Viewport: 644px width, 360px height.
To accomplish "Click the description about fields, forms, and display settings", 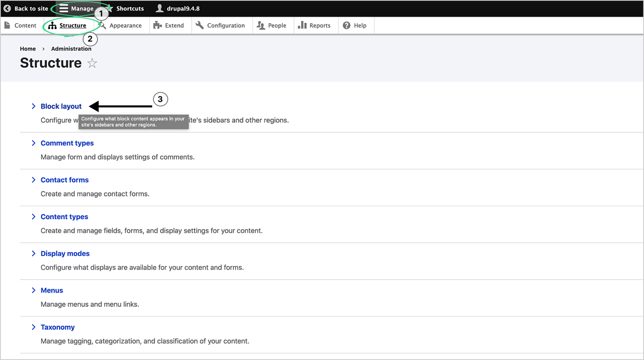I will point(151,230).
